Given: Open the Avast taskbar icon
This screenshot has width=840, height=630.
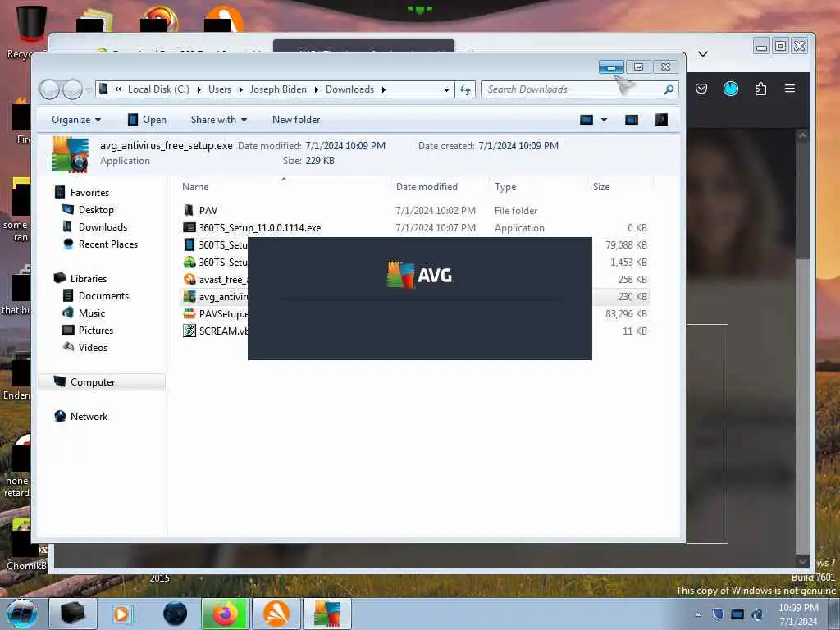Looking at the screenshot, I should tap(276, 614).
